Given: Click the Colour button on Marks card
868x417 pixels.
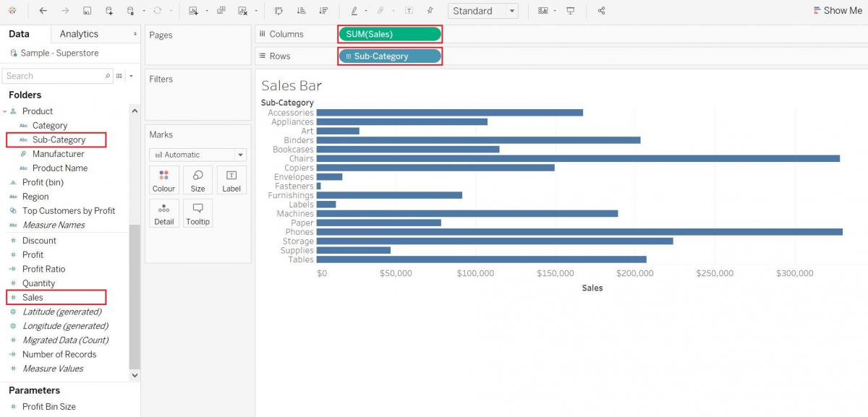Looking at the screenshot, I should click(x=163, y=181).
